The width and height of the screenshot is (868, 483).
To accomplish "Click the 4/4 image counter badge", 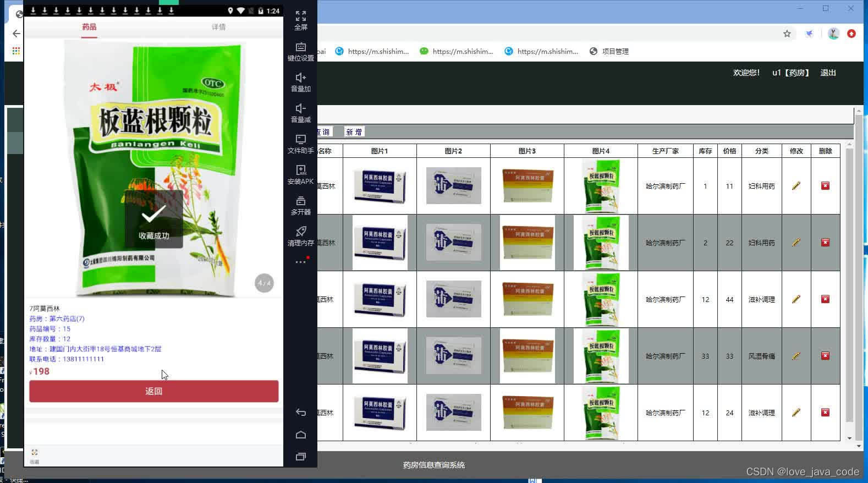I will (x=264, y=283).
